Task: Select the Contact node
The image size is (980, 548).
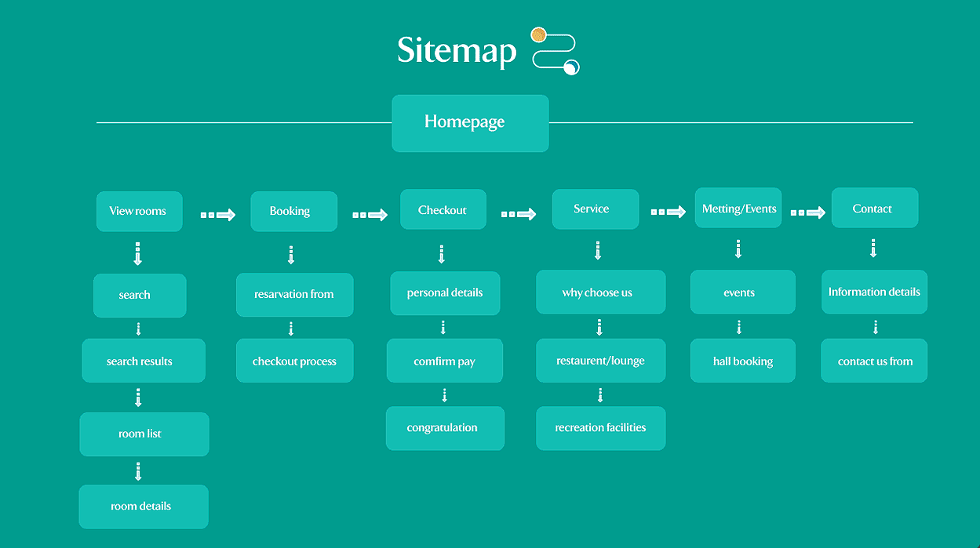Action: 875,208
